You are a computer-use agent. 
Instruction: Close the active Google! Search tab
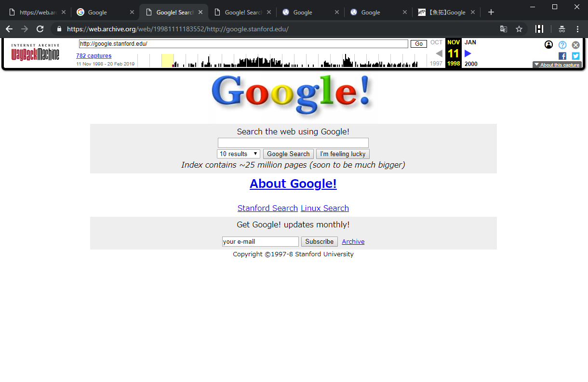(200, 13)
